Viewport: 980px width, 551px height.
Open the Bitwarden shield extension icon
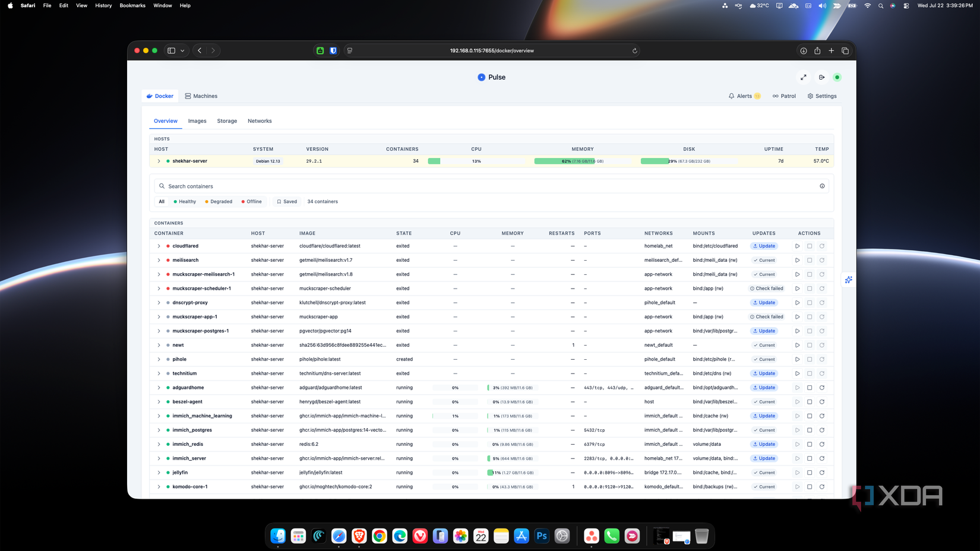(x=333, y=51)
